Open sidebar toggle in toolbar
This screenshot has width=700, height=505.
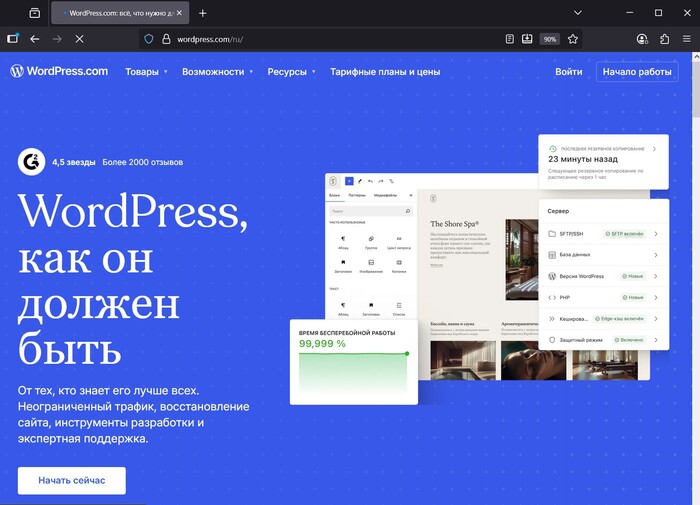(x=13, y=39)
